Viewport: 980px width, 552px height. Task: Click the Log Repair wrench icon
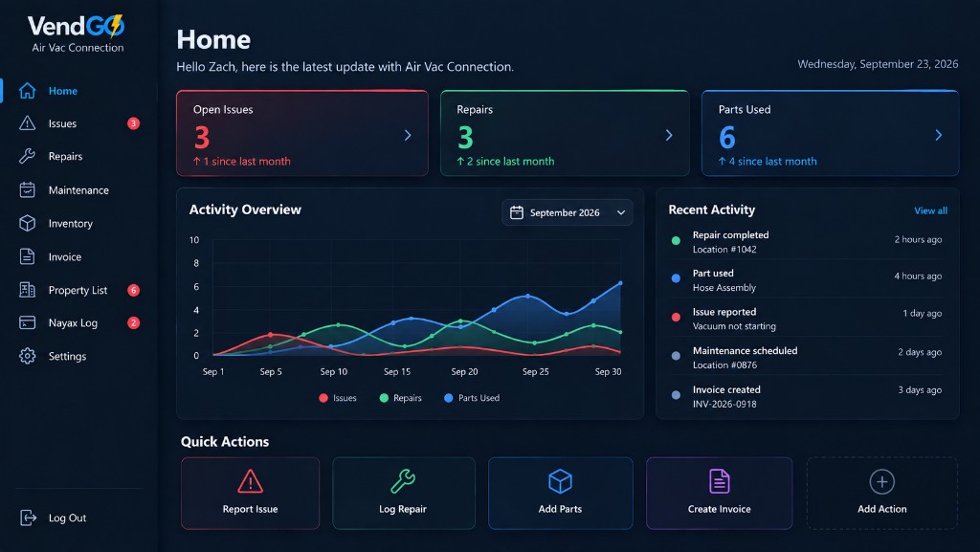click(403, 481)
